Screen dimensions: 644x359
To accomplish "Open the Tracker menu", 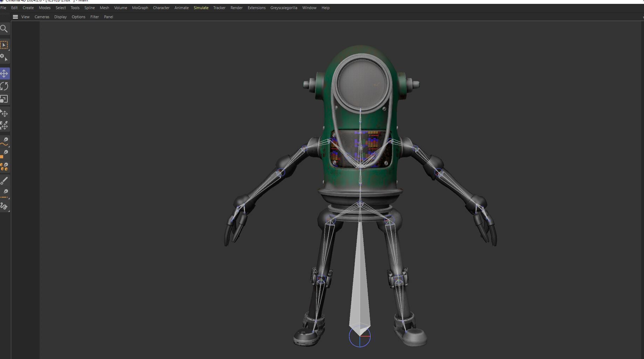I will coord(219,8).
